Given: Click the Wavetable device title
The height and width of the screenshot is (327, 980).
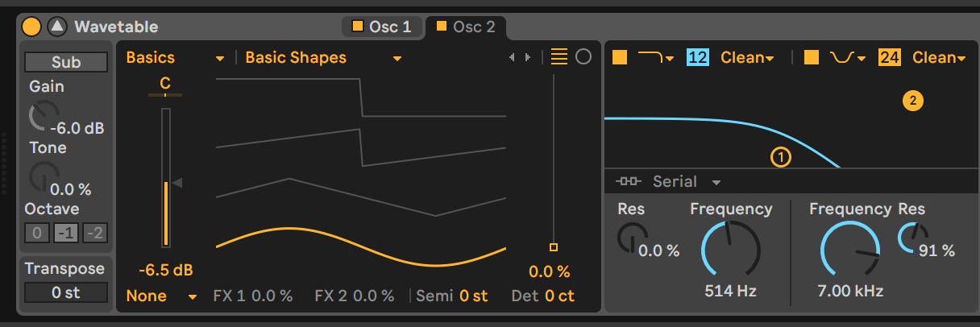Looking at the screenshot, I should point(117,27).
